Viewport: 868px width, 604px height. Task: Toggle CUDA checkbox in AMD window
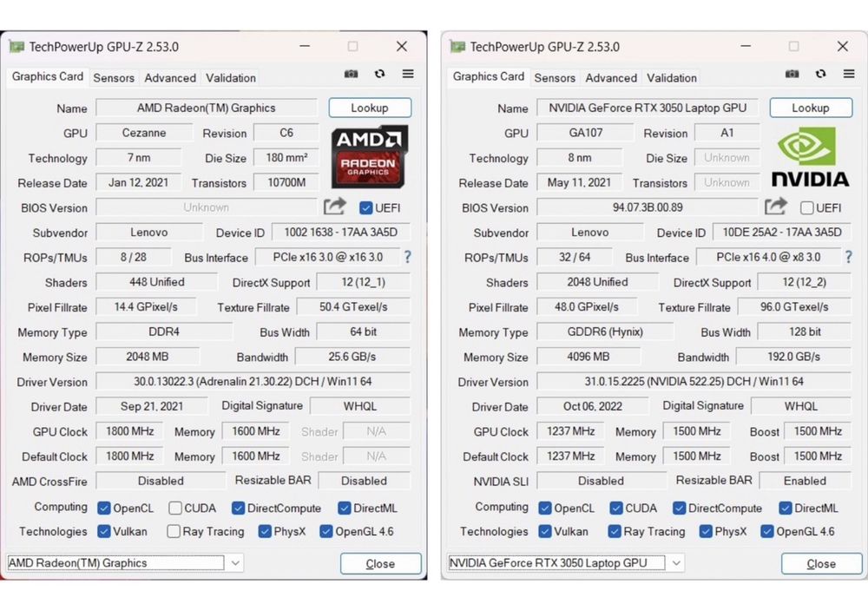point(175,509)
